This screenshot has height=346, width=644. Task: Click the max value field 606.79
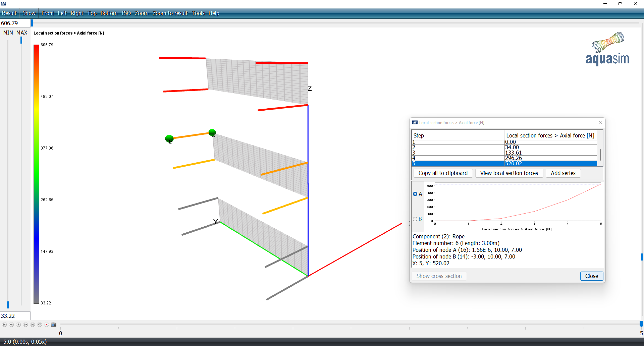[15, 23]
